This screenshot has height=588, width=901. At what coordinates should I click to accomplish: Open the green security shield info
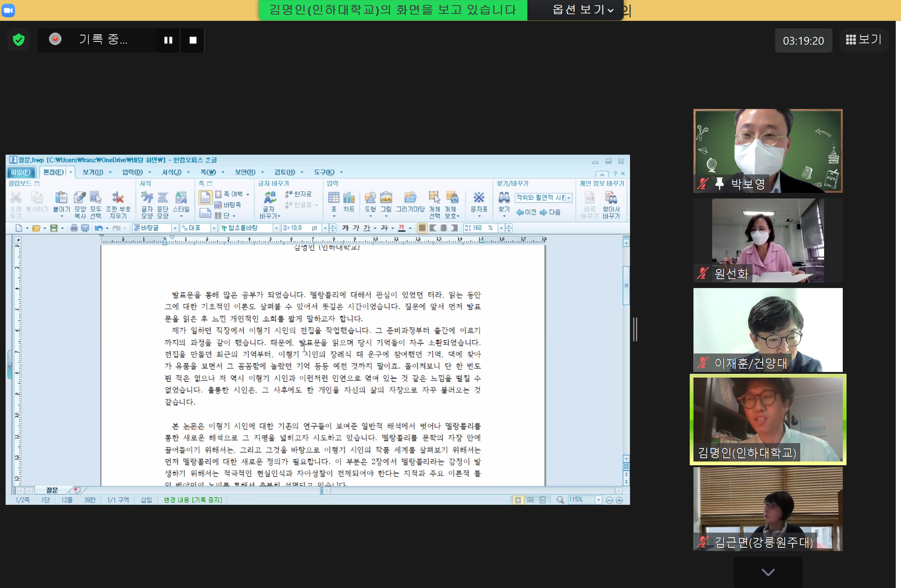pos(19,40)
